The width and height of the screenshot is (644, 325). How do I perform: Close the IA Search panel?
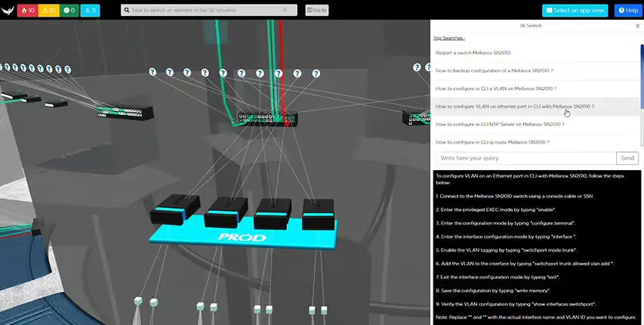637,26
